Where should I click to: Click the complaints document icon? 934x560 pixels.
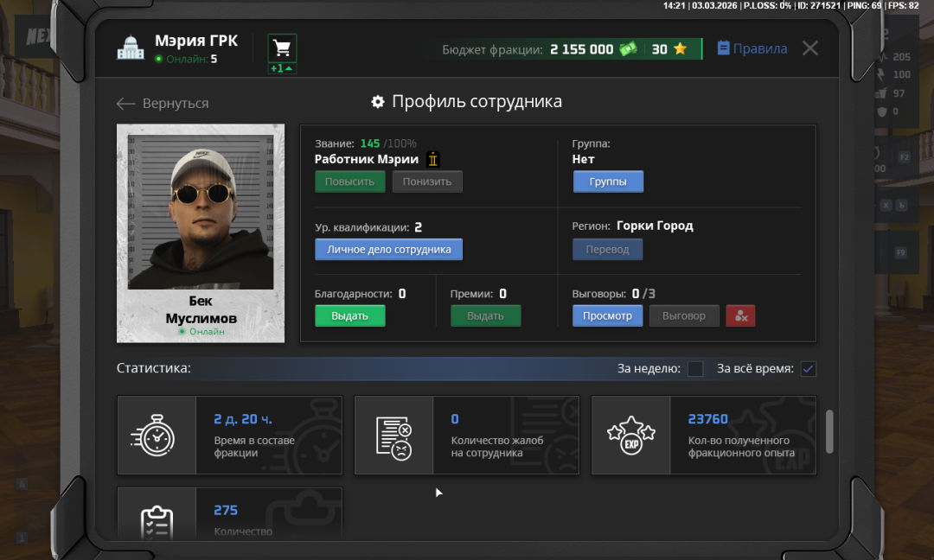(x=393, y=436)
